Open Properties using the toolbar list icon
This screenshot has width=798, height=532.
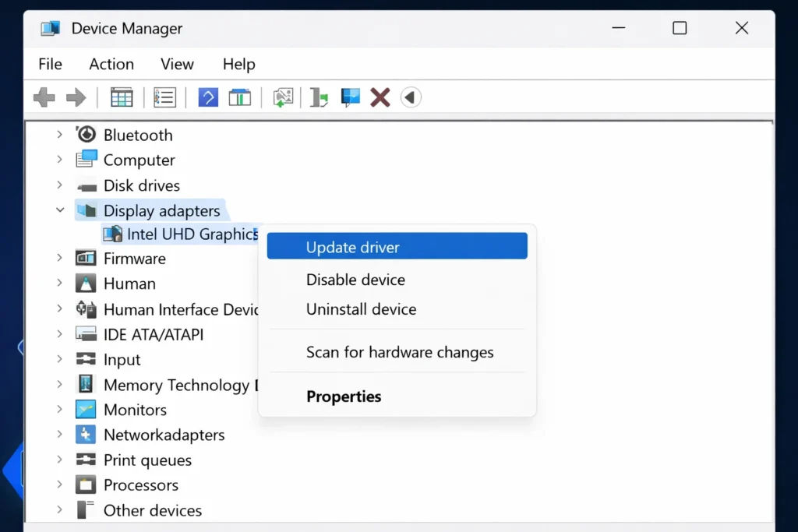click(164, 97)
